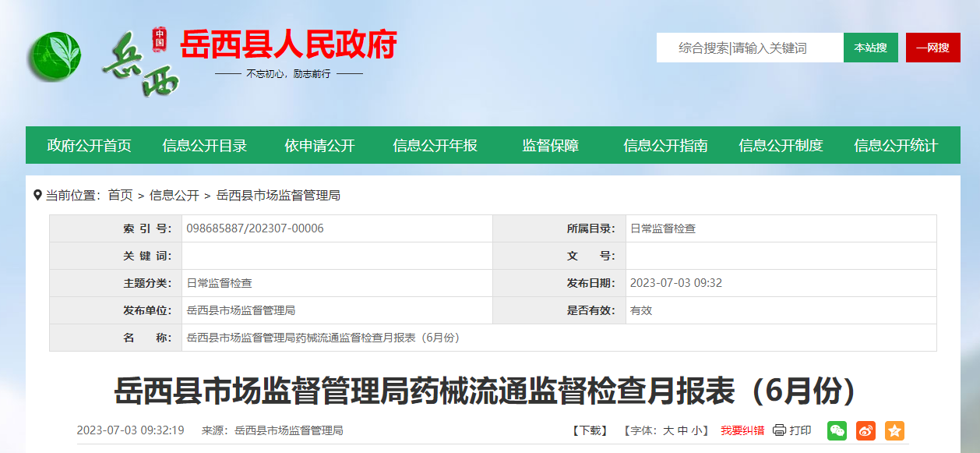Screen dimensions: 980x453
Task: Set font size to 大
Action: click(x=668, y=430)
